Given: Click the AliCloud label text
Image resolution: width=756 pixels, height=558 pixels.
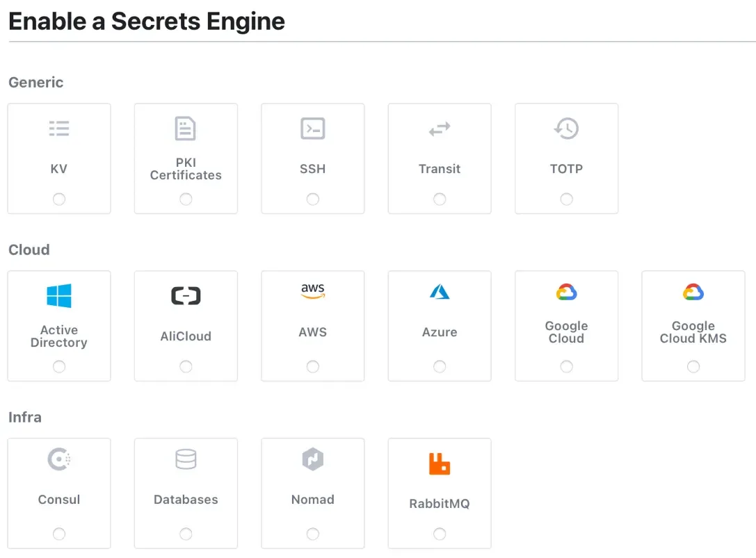Looking at the screenshot, I should [186, 336].
